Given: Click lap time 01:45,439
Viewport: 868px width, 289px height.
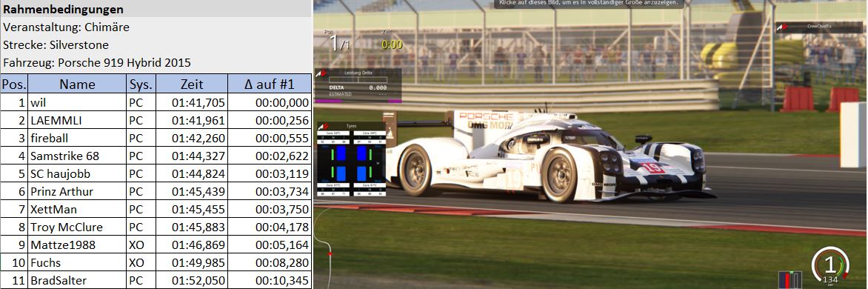Looking at the screenshot, I should [198, 191].
